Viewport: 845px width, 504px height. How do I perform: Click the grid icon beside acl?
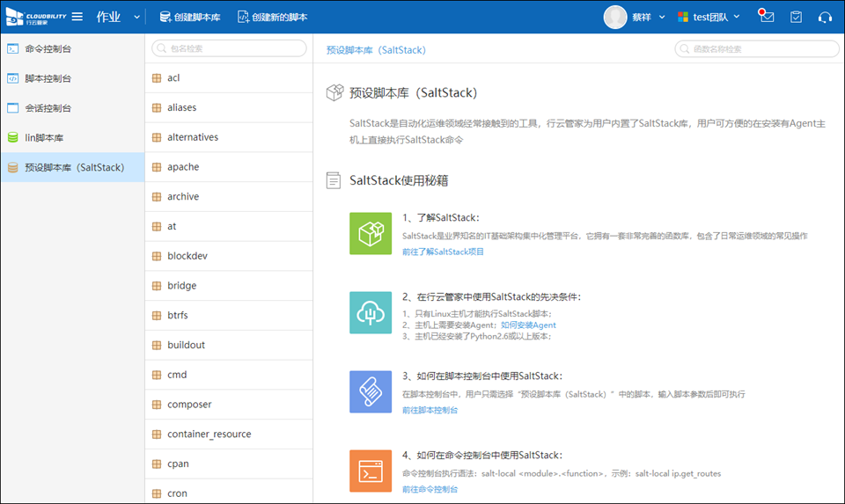157,78
